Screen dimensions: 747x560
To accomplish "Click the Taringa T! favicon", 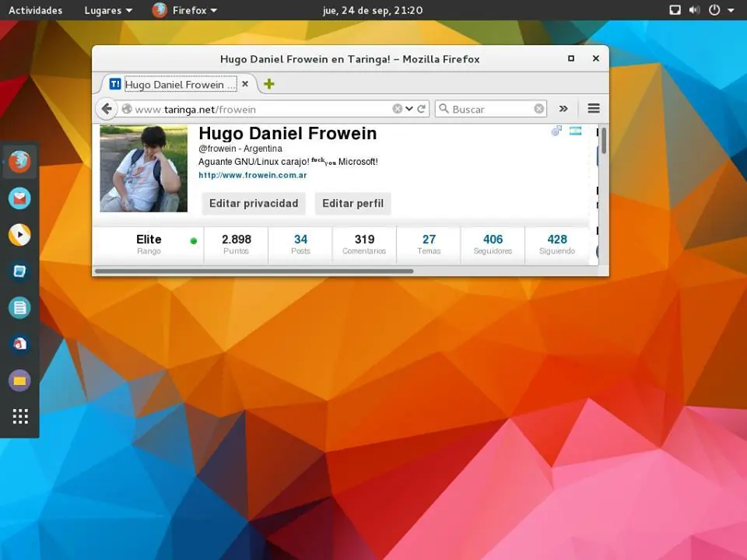I will [115, 84].
